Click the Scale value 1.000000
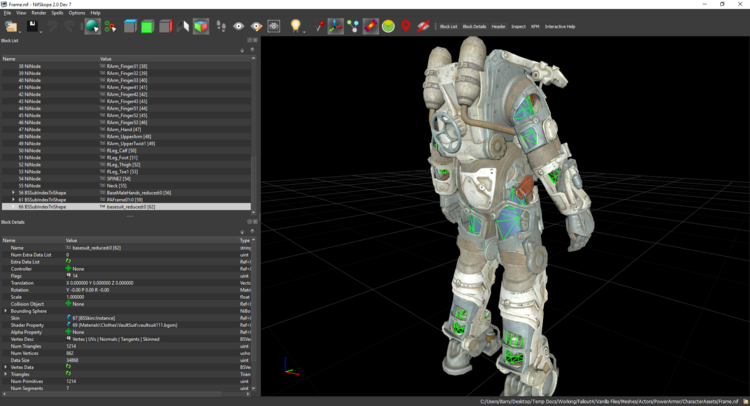Viewport: 750px width, 406px height. [75, 297]
